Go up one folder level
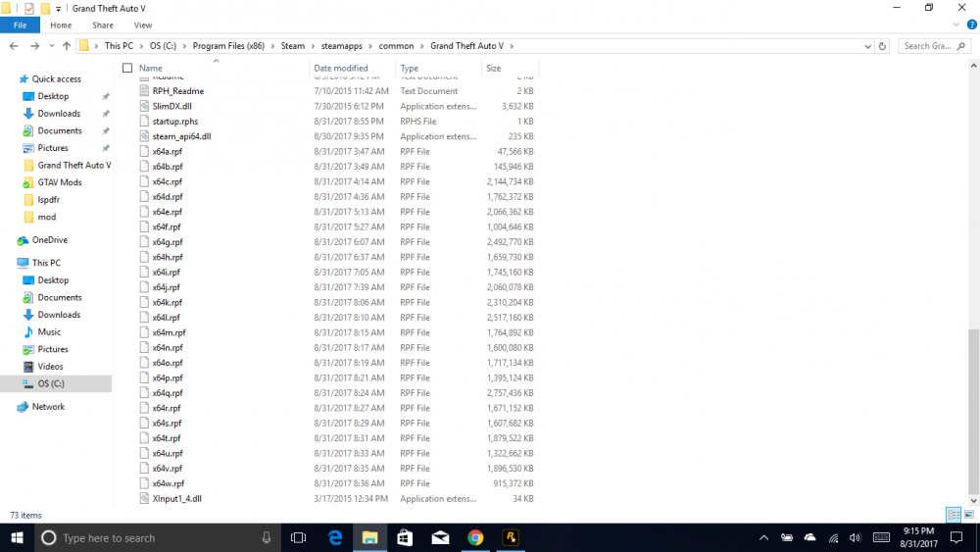This screenshot has width=980, height=552. coord(67,46)
